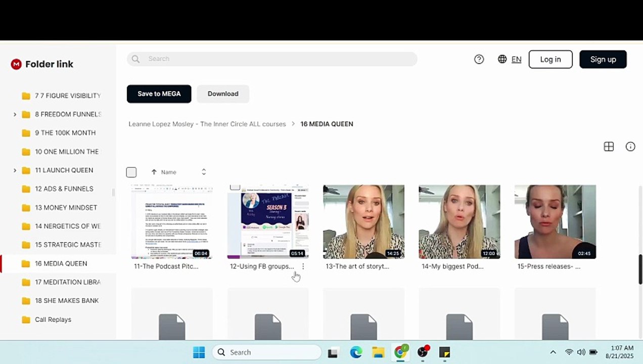Viewport: 643px width, 364px height.
Task: Click the Save to MEGA button
Action: tap(159, 94)
